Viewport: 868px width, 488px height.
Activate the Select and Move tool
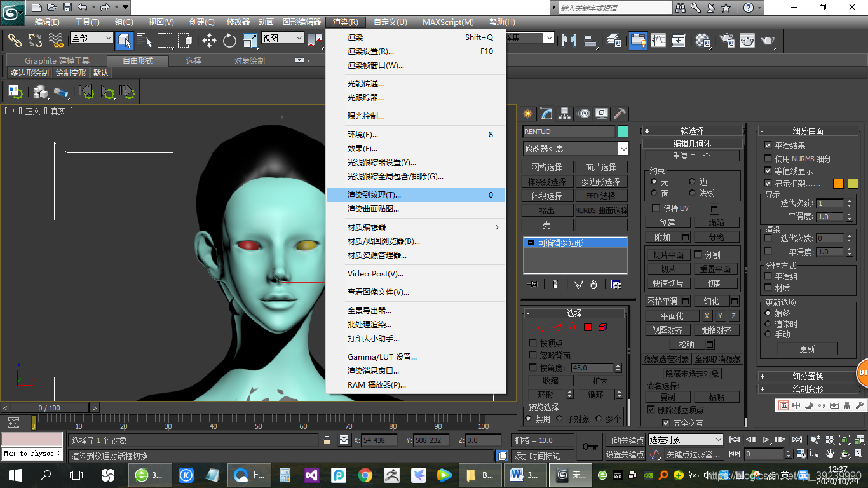209,41
